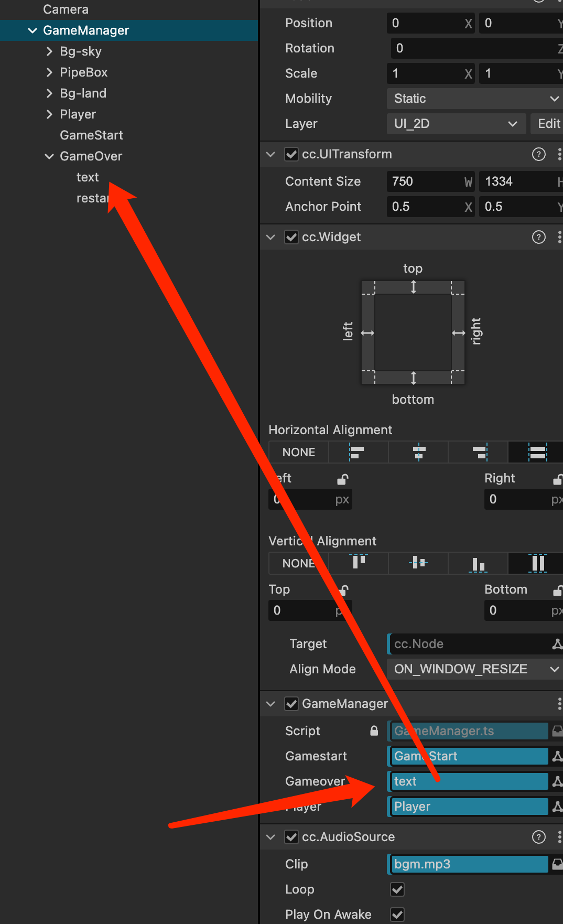Screen dimensions: 563x924
Task: Uncheck the Loop checkbox
Action: pos(397,889)
